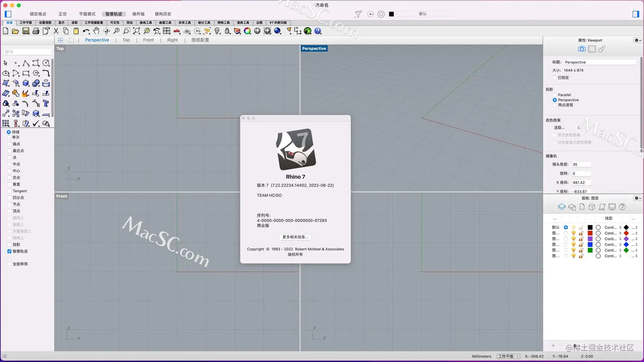Select the blue Box solid tool
644x362 pixels.
click(26, 83)
